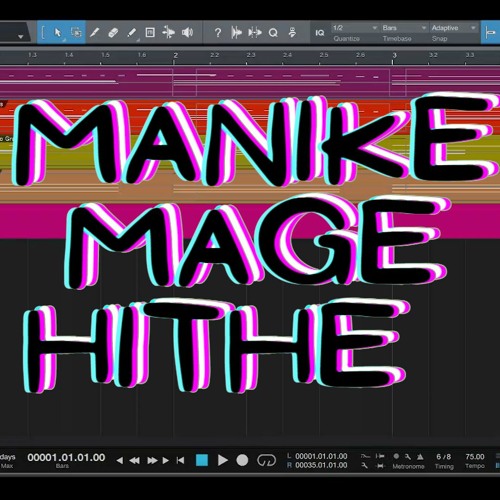Viewport: 500px width, 500px height.
Task: Click the bracket icon left of Arrow tool
Action: click(43, 32)
